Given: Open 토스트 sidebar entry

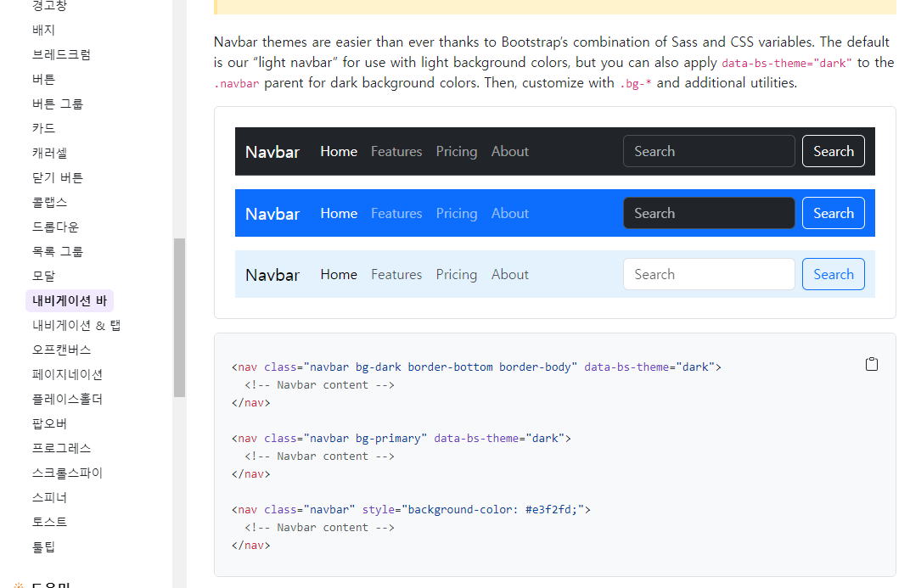Looking at the screenshot, I should click(x=50, y=522).
